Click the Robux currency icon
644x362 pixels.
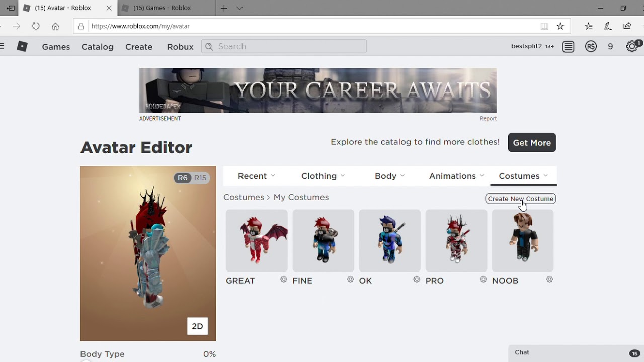[591, 46]
